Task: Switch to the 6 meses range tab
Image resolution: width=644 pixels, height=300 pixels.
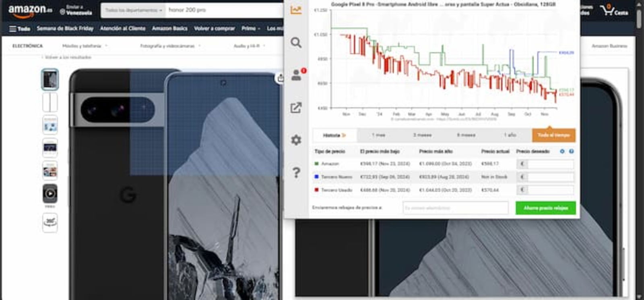Action: 466,135
